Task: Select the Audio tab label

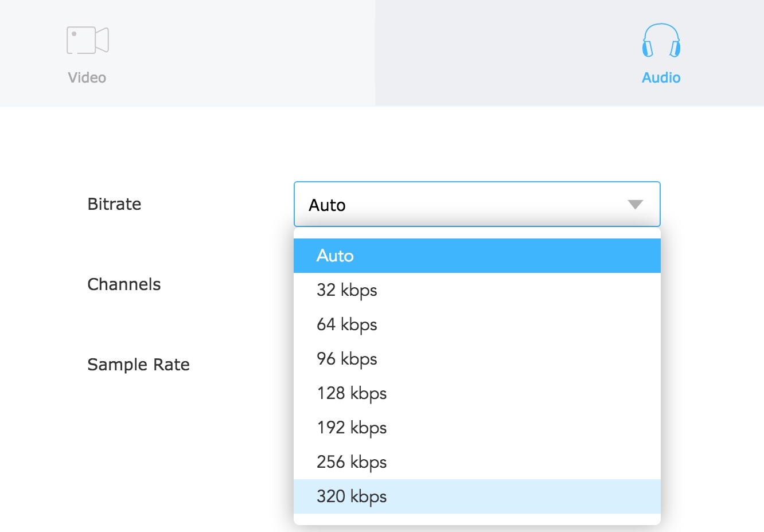Action: 661,77
